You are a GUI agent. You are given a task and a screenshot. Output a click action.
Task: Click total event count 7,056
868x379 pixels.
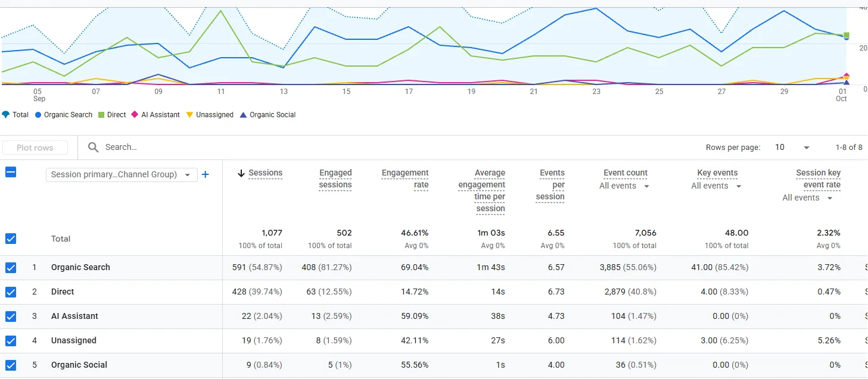coord(645,233)
